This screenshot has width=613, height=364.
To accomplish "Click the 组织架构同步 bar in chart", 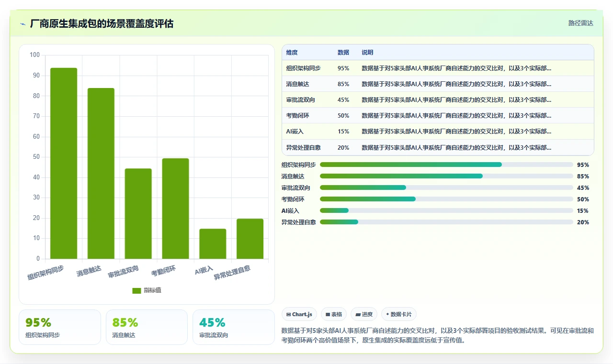I will point(64,164).
